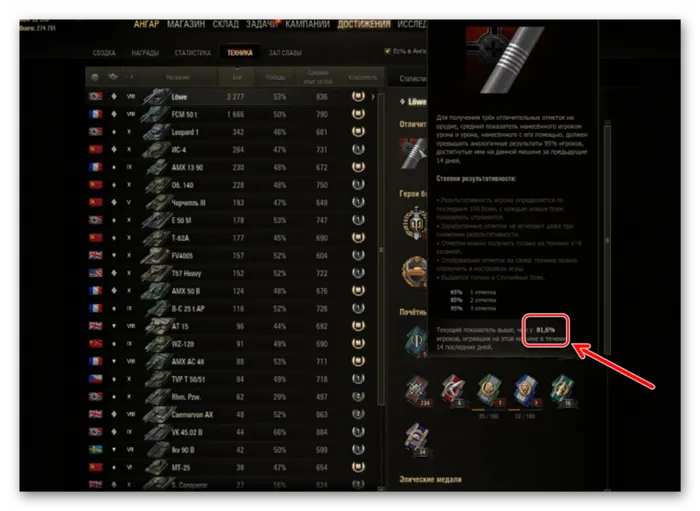Click the French flag on FCM 50 t row
The image size is (700, 511).
[x=95, y=114]
